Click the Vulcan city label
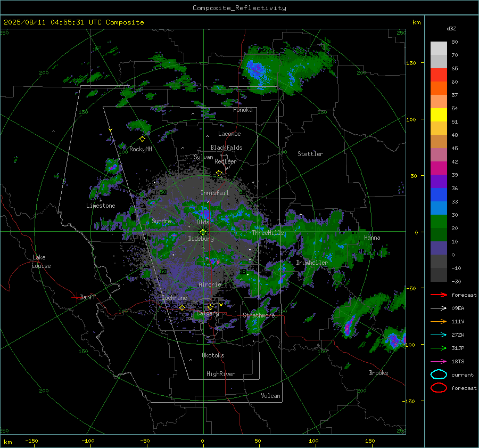Screen dimensions: 479x448 point(271,396)
